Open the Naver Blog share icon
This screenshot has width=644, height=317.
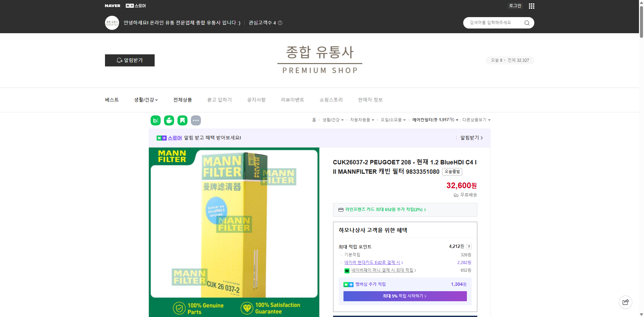click(x=155, y=120)
